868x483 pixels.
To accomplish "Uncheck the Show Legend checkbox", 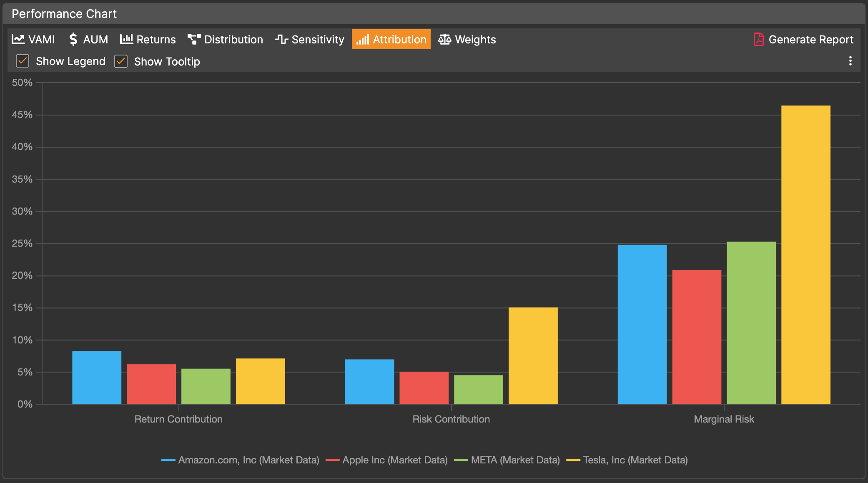I will (23, 61).
